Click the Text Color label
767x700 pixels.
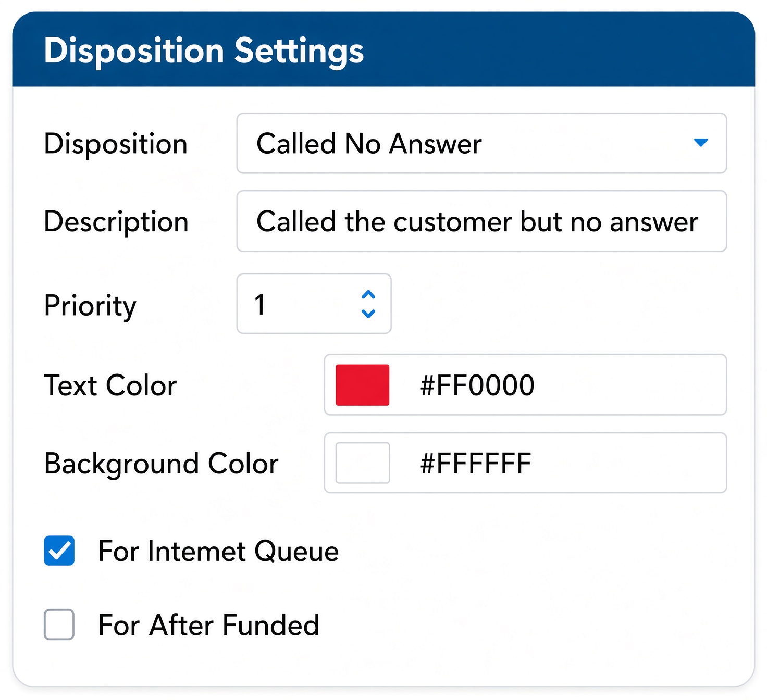click(x=110, y=385)
